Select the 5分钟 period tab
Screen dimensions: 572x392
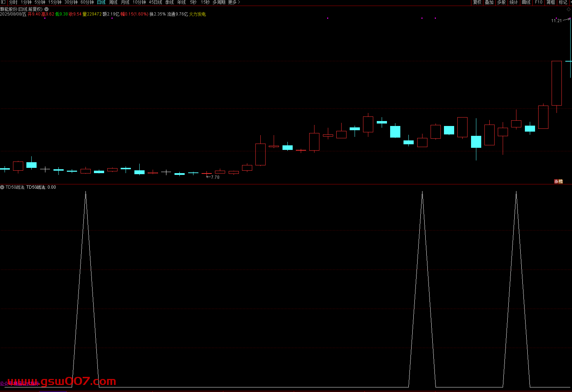click(40, 2)
